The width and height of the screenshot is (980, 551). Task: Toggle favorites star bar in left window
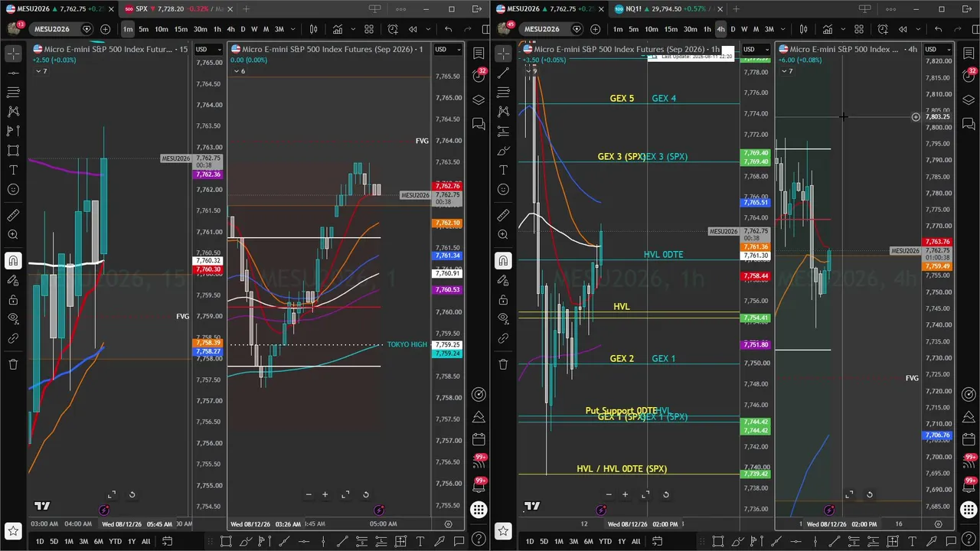(13, 530)
